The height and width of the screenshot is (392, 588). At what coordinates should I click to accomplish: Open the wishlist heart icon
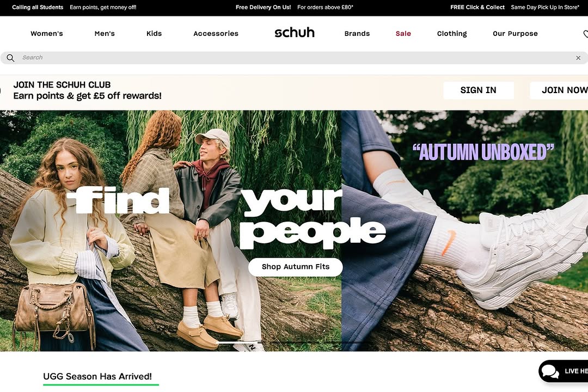[x=585, y=34]
